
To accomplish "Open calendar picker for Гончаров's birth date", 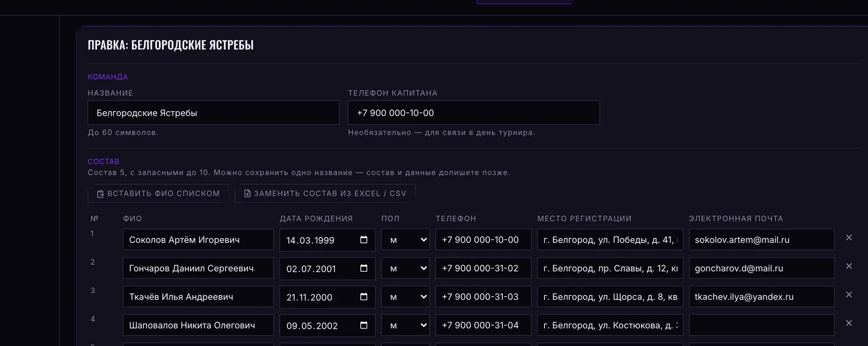I will (x=363, y=268).
